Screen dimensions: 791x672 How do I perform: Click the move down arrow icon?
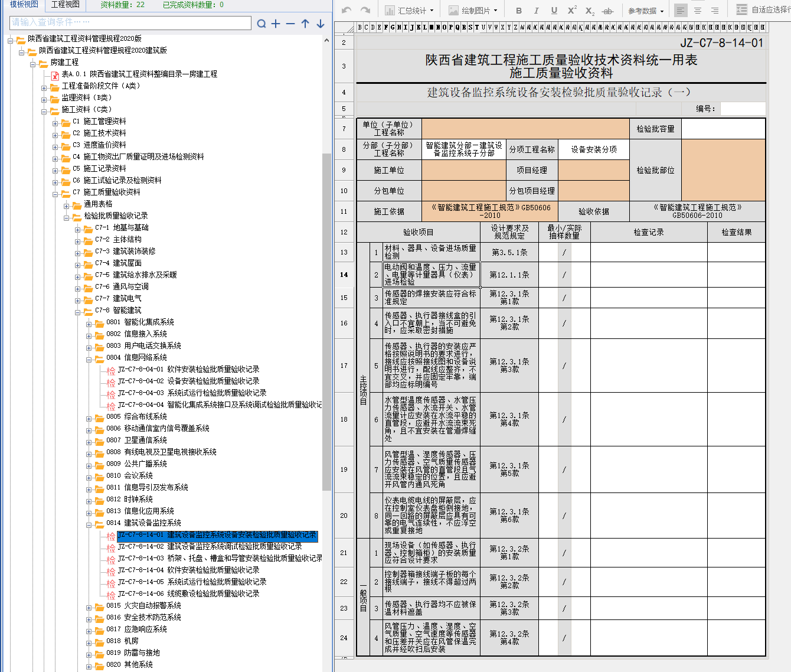click(x=321, y=24)
